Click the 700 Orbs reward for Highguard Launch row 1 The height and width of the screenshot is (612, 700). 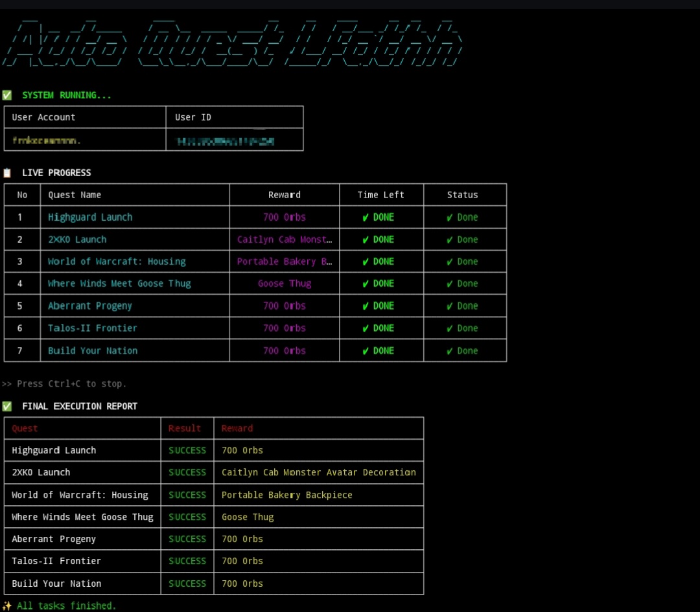tap(285, 217)
